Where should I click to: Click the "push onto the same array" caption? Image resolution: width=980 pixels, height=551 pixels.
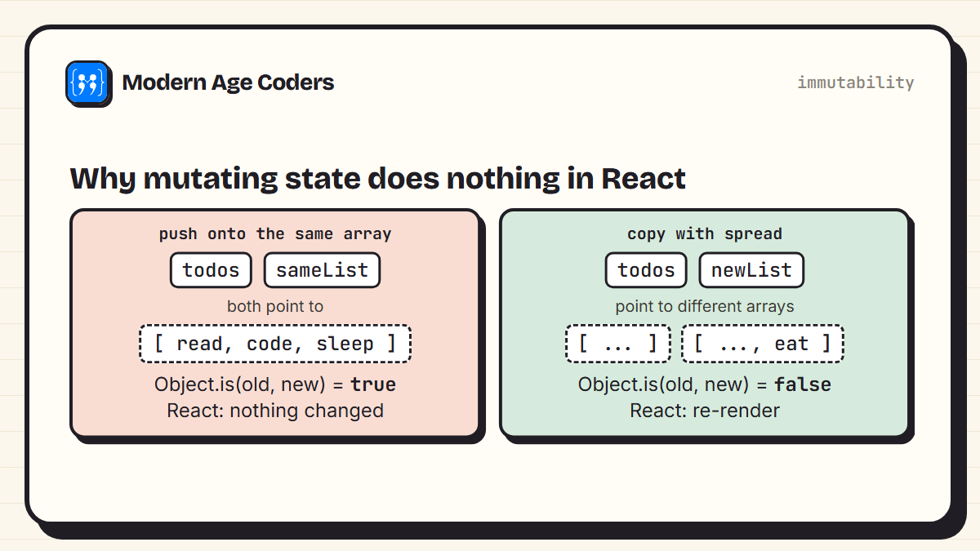275,234
